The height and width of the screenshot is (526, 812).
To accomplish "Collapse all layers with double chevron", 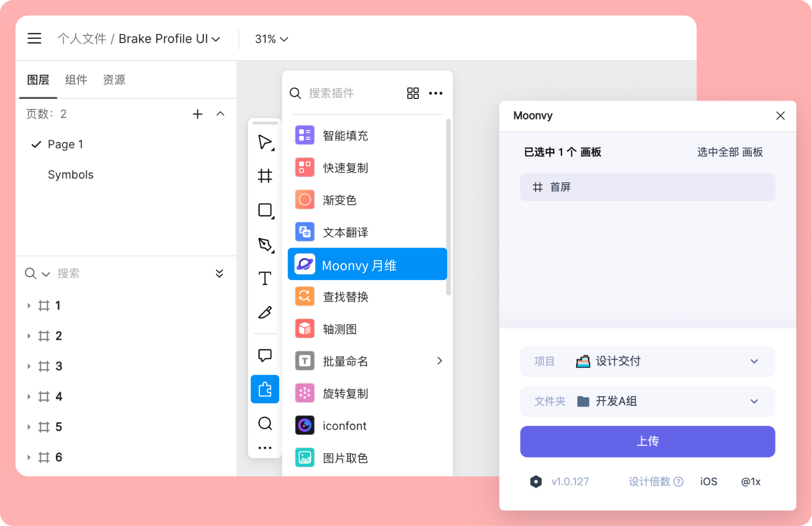I will click(219, 273).
